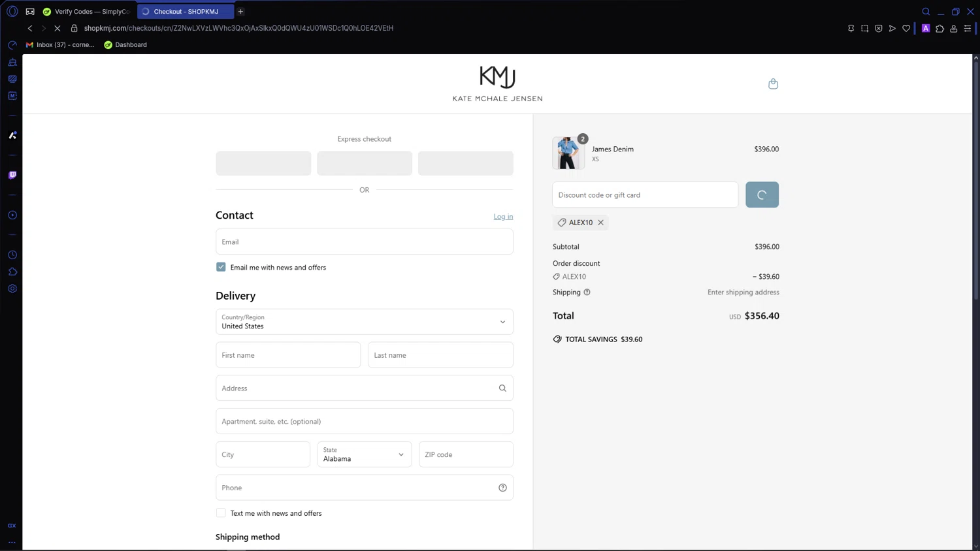The image size is (980, 551).
Task: Click the browser address bar URL
Action: (238, 28)
